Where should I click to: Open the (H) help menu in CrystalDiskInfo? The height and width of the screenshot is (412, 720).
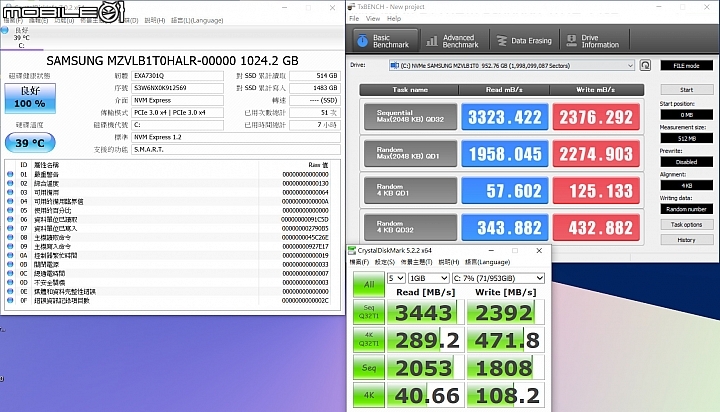(x=154, y=20)
